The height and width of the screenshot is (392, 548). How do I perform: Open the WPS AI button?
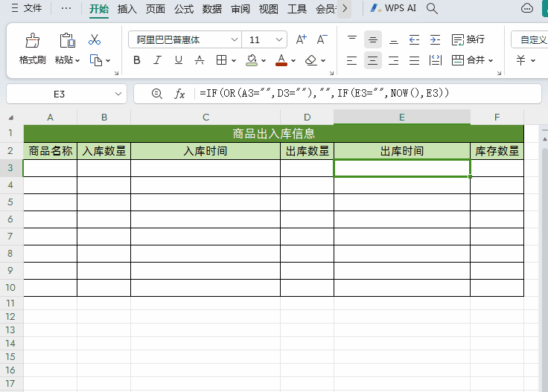pos(393,8)
